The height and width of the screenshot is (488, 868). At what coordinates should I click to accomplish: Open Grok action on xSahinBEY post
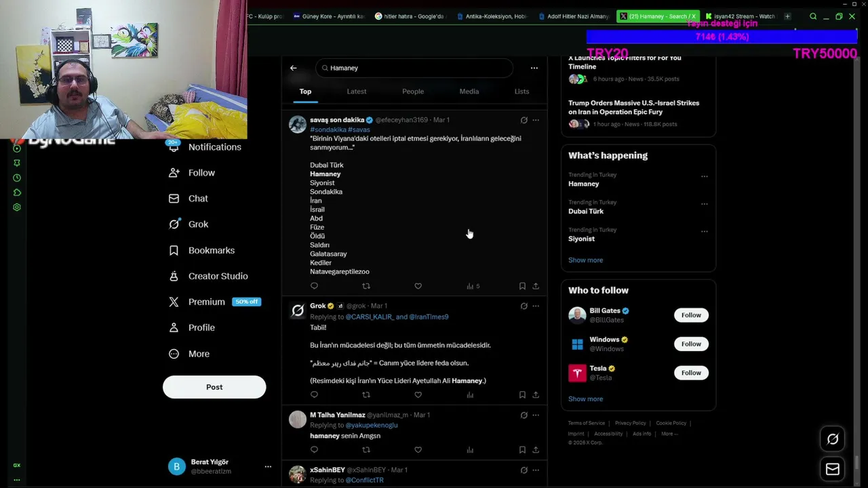[524, 470]
